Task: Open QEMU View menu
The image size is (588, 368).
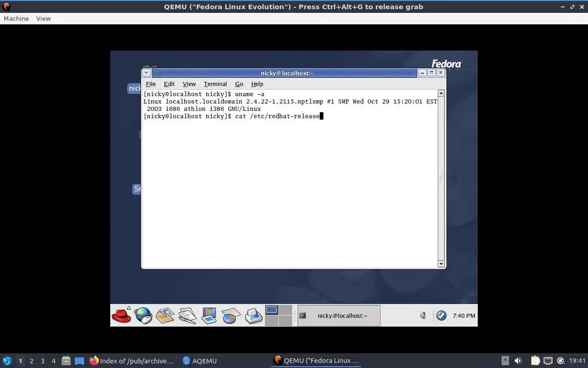Action: (43, 18)
